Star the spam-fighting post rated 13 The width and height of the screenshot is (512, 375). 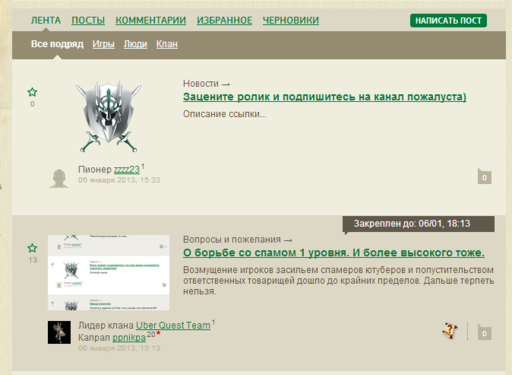32,248
